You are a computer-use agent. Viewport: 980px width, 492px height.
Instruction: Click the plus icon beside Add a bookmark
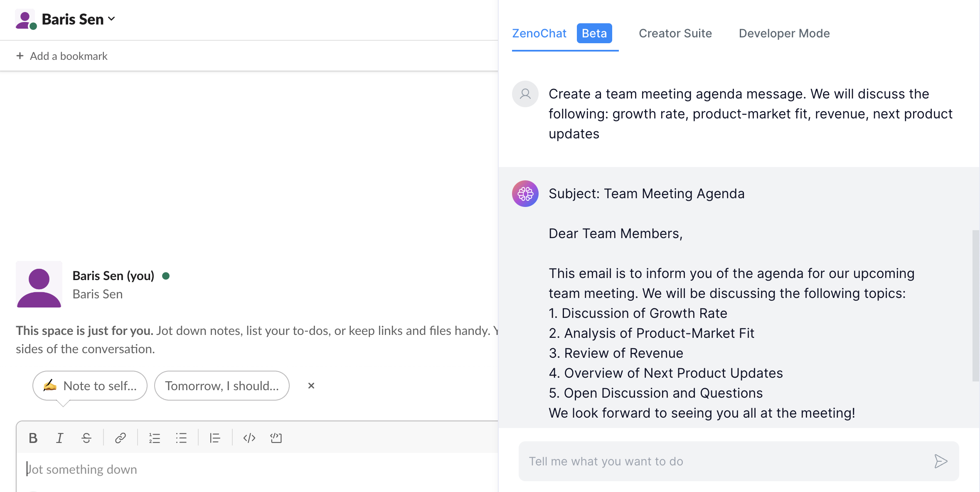[x=20, y=56]
